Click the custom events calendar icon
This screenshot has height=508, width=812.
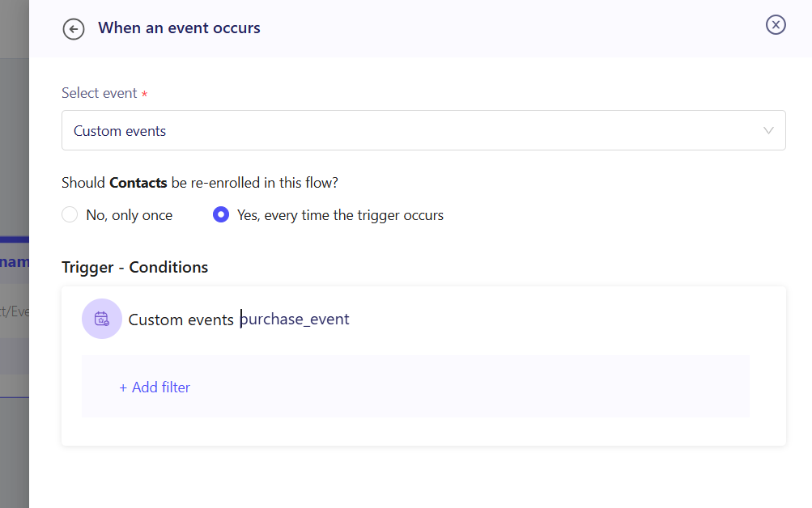(x=102, y=319)
